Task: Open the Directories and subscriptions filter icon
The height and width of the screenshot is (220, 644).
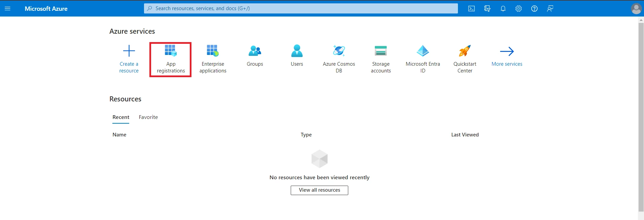Action: coord(487,9)
